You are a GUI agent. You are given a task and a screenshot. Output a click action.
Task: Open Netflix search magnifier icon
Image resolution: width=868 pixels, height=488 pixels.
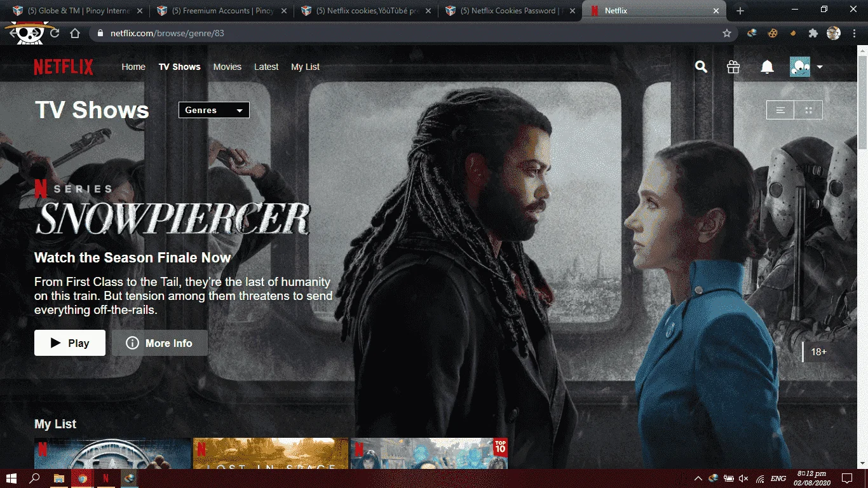click(x=701, y=67)
